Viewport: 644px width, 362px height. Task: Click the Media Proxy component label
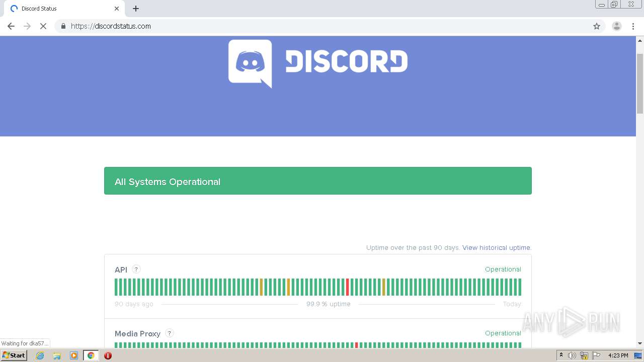point(137,333)
